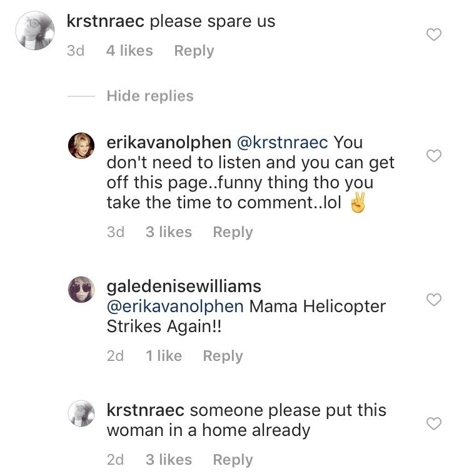Image resolution: width=469 pixels, height=476 pixels.
Task: Reply to erikavanolphen's comment
Action: point(233,232)
